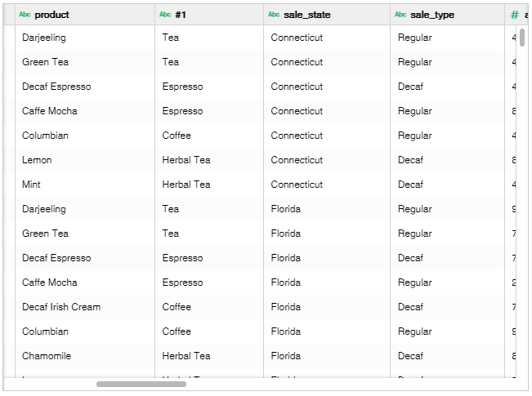The width and height of the screenshot is (532, 396).
Task: Select the #1 column header
Action: click(x=209, y=15)
